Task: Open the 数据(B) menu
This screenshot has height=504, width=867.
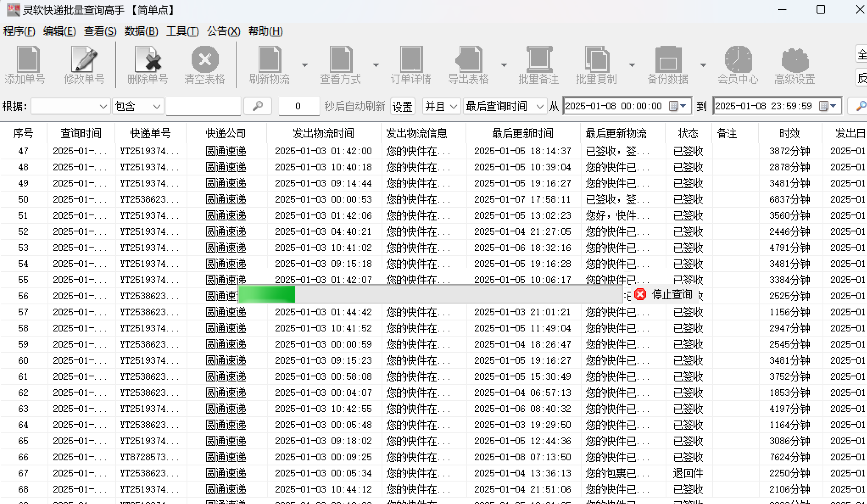Action: tap(141, 31)
